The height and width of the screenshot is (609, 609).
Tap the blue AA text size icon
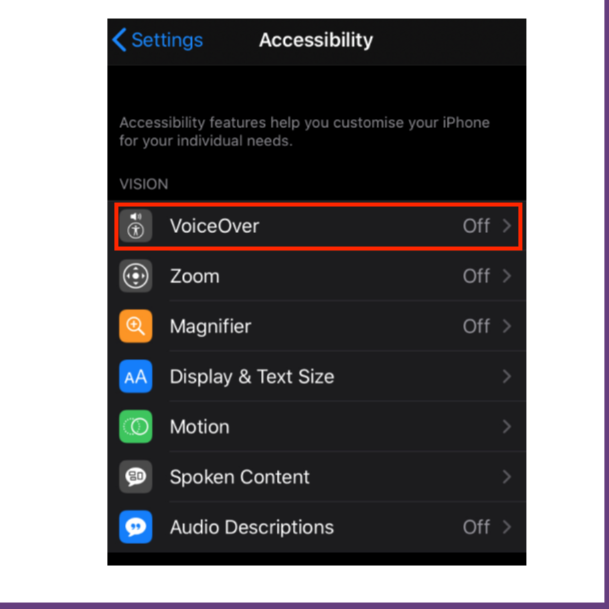click(136, 376)
